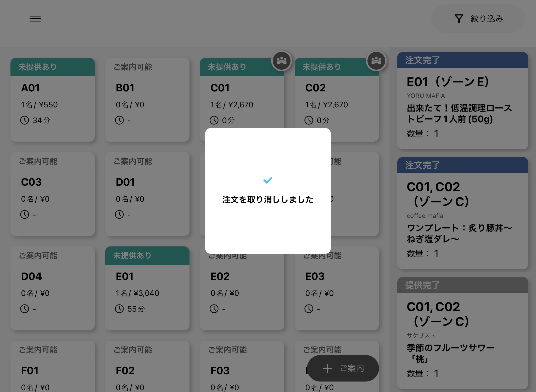Click 注文完了 header of E01 order
The width and height of the screenshot is (536, 392).
pos(462,60)
